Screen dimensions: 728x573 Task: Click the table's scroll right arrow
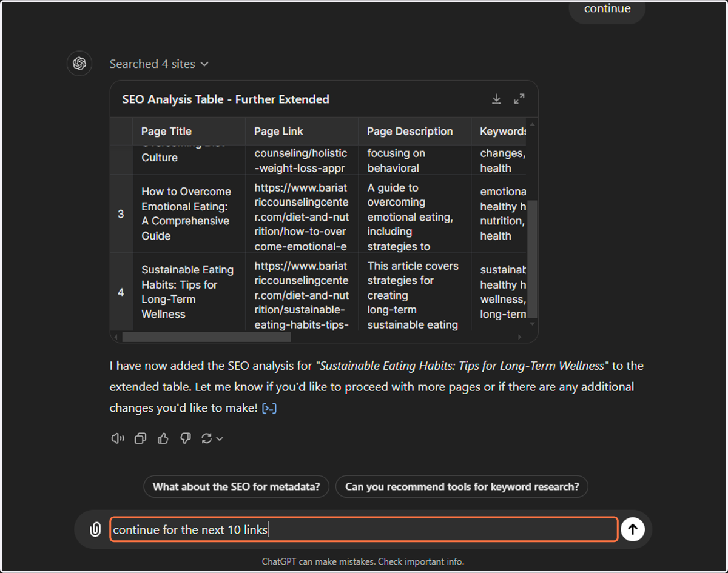(x=520, y=337)
